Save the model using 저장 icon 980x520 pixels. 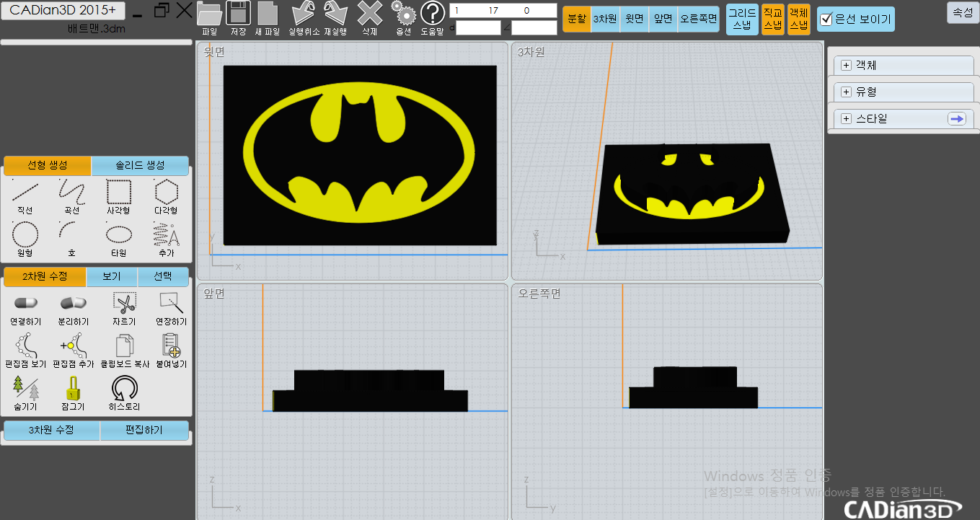tap(238, 18)
